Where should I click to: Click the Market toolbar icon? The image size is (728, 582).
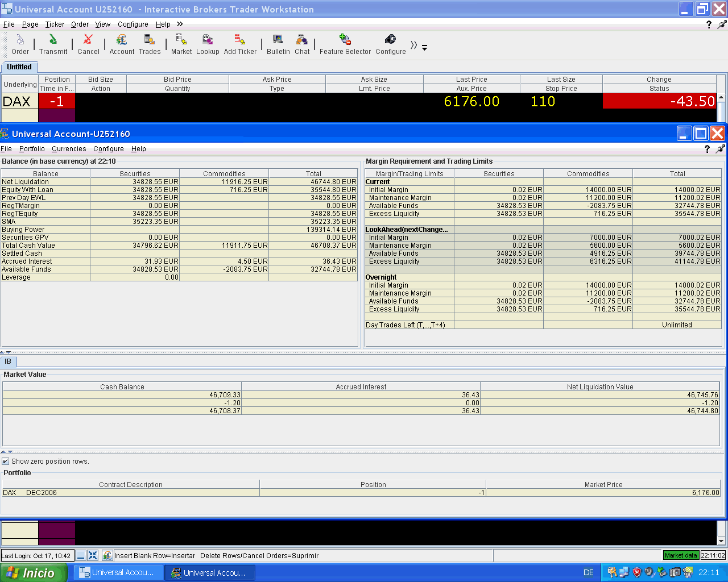click(x=181, y=44)
